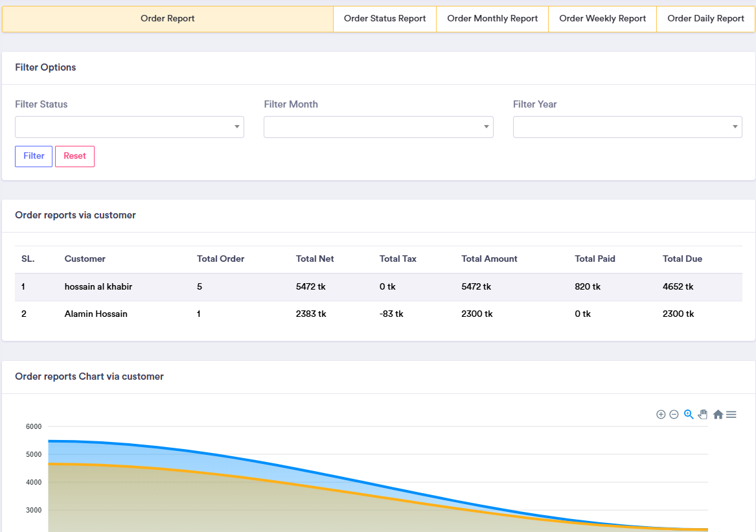Click the 820 tk total paid value
Image resolution: width=756 pixels, height=532 pixels.
click(x=588, y=287)
